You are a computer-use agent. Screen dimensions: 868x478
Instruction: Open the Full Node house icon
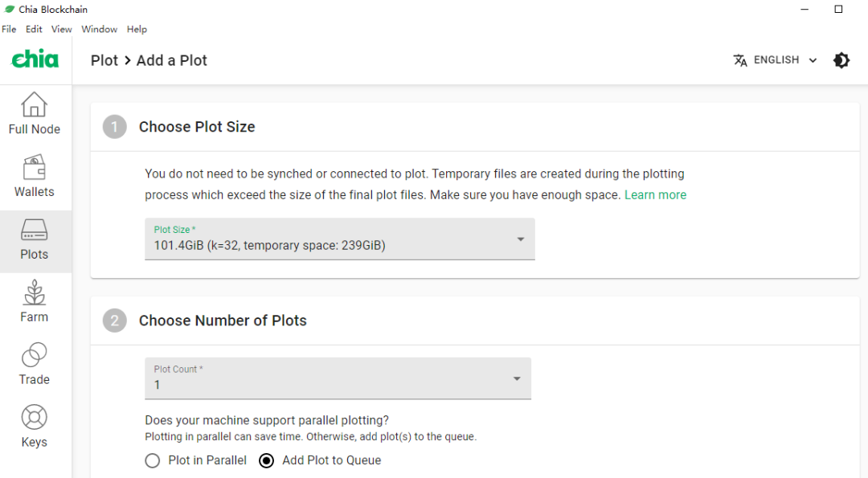pos(35,104)
